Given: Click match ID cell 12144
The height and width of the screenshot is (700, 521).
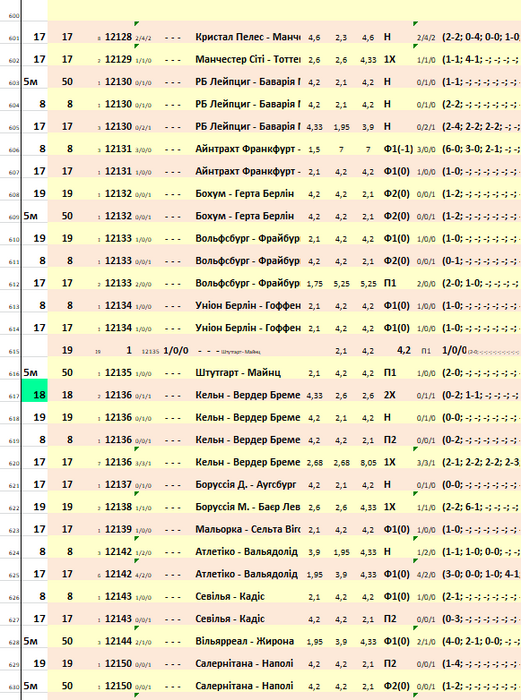Looking at the screenshot, I should pos(118,641).
